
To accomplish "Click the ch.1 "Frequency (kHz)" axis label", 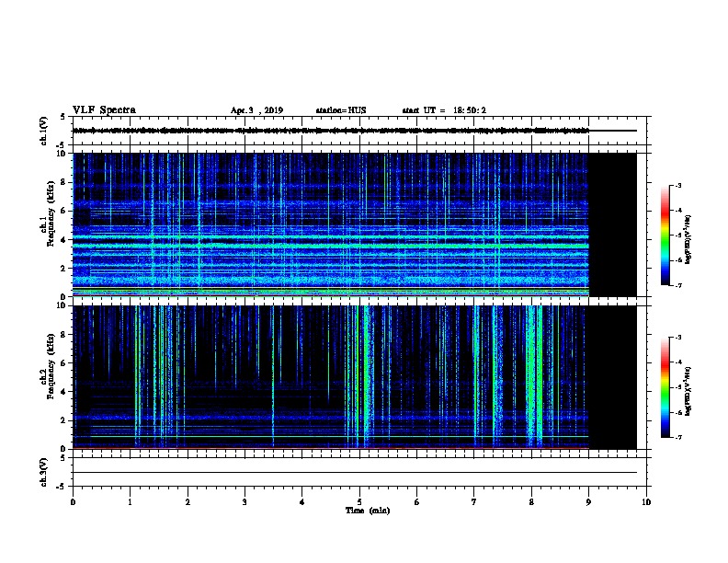I will (51, 213).
